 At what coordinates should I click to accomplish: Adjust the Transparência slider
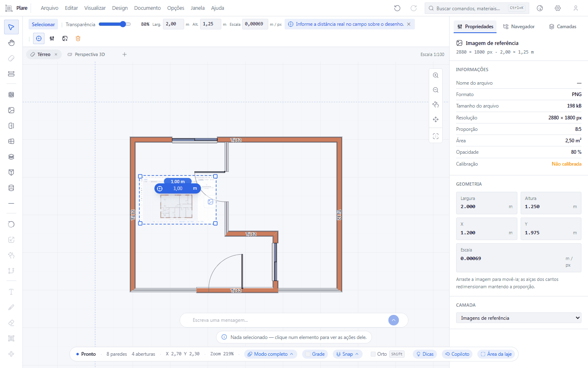pos(115,24)
